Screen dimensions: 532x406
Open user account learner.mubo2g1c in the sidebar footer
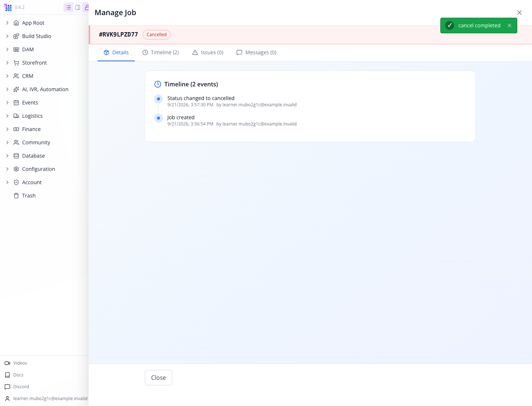(46, 399)
